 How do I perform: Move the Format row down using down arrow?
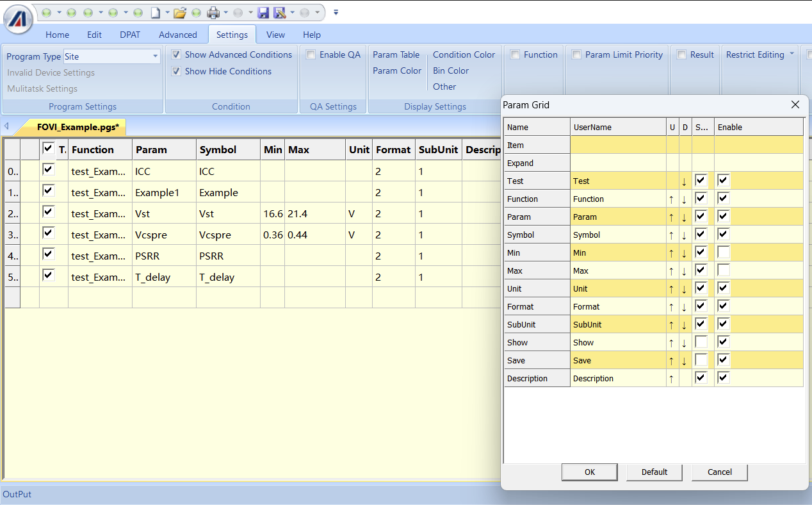pos(684,307)
